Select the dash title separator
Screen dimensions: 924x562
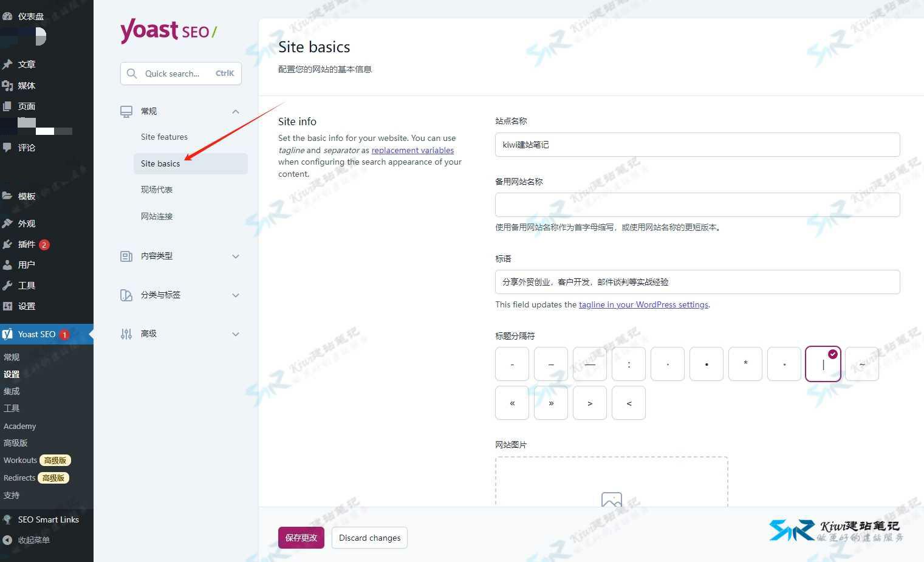click(512, 363)
